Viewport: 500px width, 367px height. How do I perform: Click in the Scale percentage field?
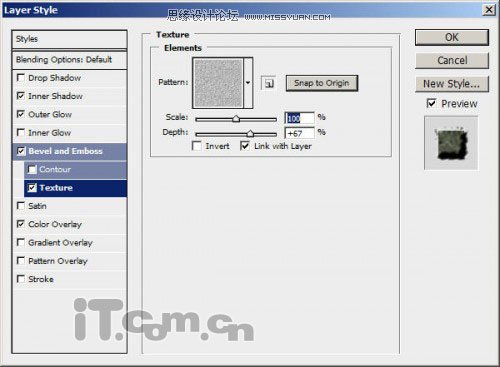[x=299, y=118]
